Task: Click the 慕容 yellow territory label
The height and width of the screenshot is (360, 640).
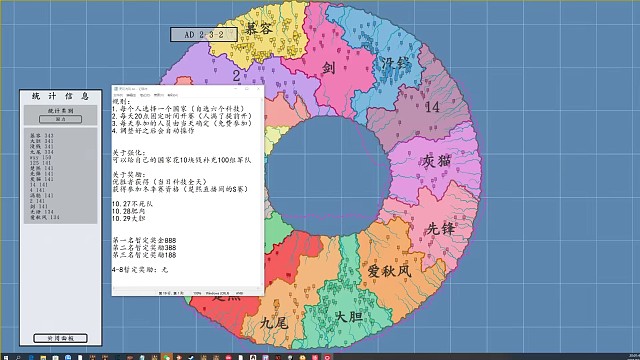Action: click(x=258, y=29)
